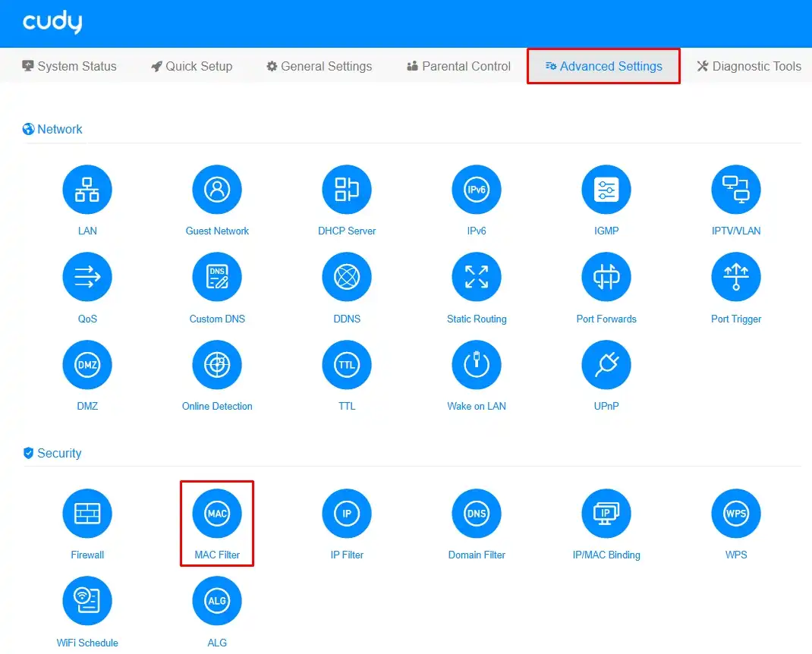Image resolution: width=812 pixels, height=654 pixels.
Task: Open the Guest Network icon
Action: 217,190
